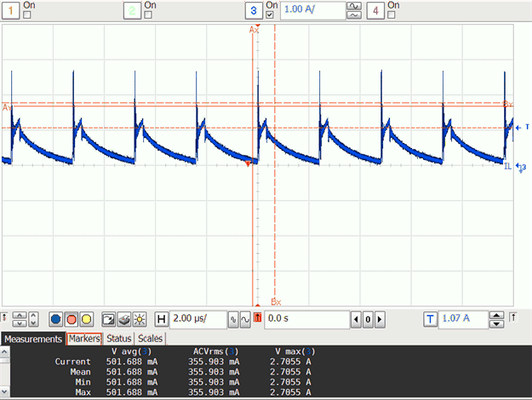Click Bx marker label on graticule

coord(276,301)
